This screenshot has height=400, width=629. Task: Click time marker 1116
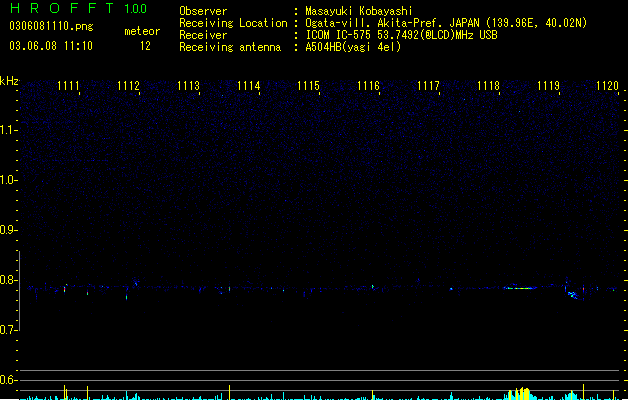point(368,86)
